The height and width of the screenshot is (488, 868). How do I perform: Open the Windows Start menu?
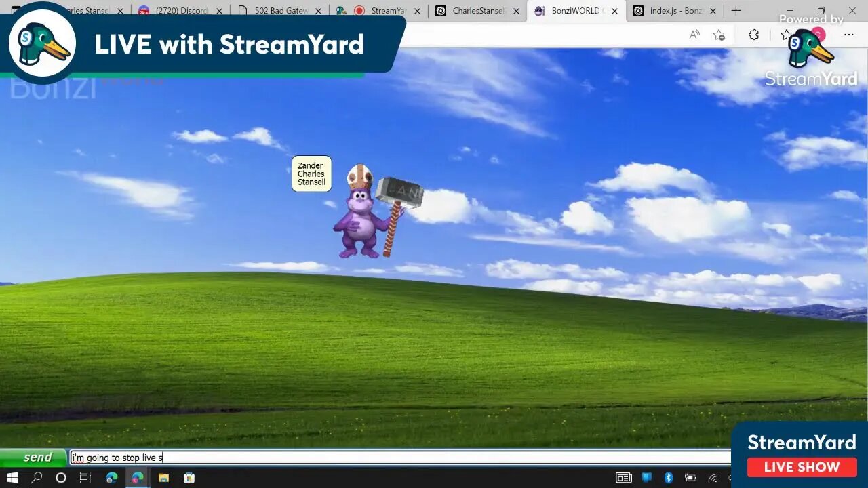[x=12, y=478]
